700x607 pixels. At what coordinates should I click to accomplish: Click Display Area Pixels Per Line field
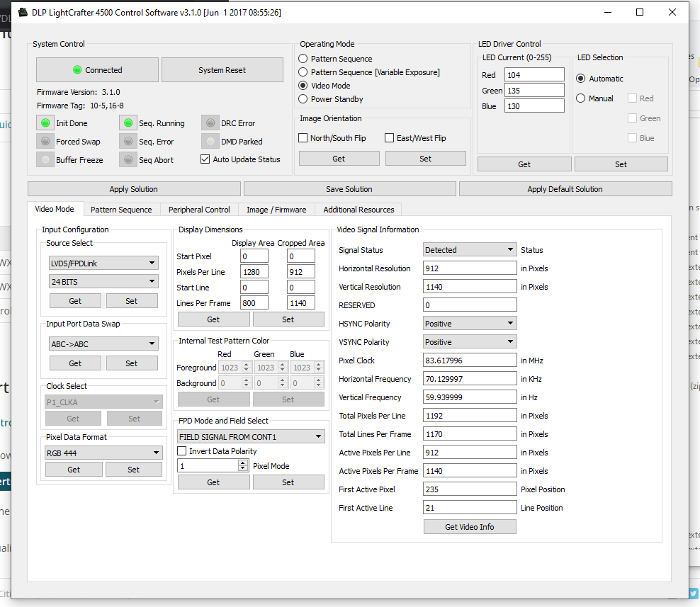pyautogui.click(x=254, y=271)
